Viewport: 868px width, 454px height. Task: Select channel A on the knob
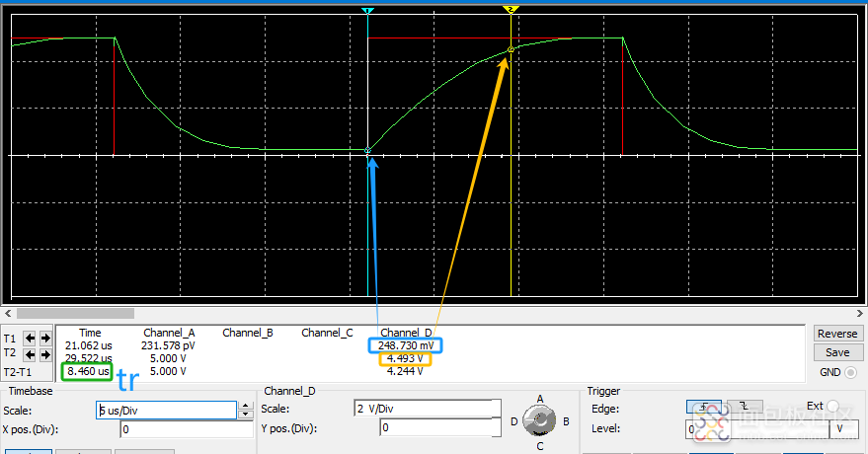[540, 398]
